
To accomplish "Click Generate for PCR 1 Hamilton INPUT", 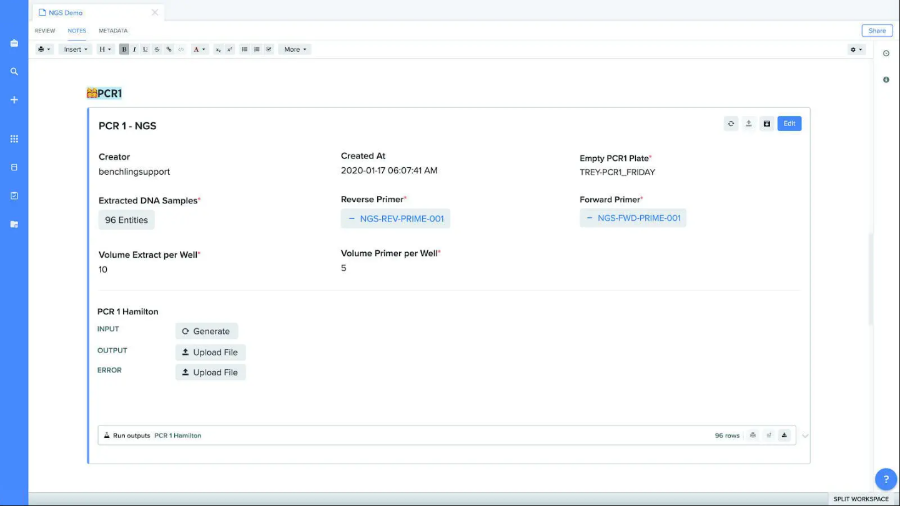I will pos(206,331).
